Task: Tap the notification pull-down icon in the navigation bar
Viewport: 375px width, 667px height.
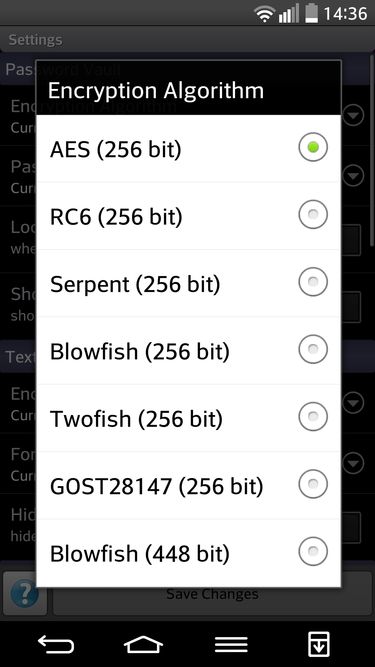Action: (319, 644)
